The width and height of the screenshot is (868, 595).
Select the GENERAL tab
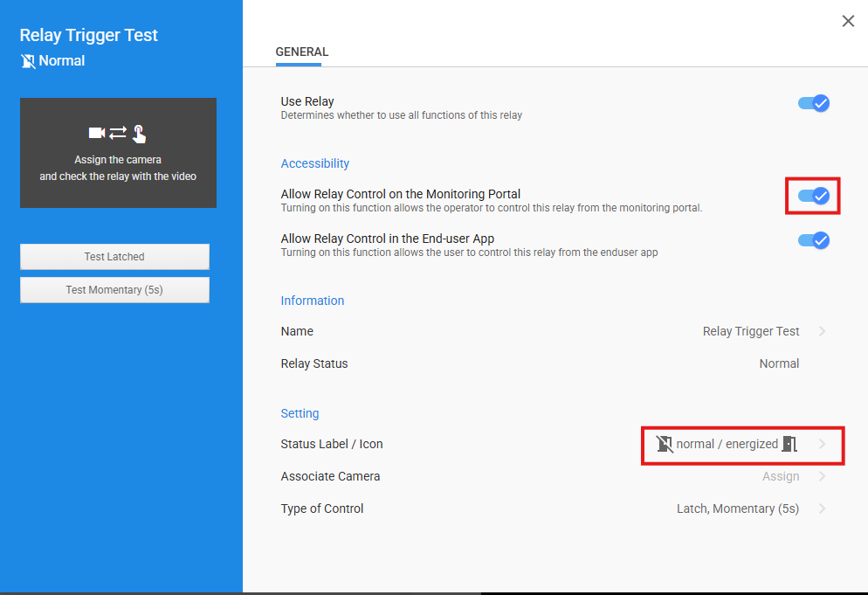tap(301, 52)
